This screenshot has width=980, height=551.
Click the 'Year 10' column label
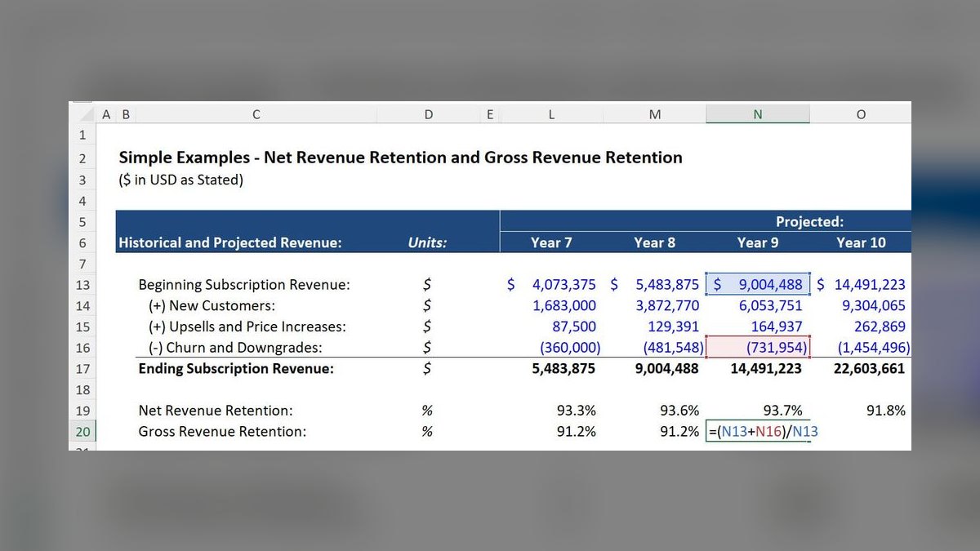pyautogui.click(x=861, y=242)
